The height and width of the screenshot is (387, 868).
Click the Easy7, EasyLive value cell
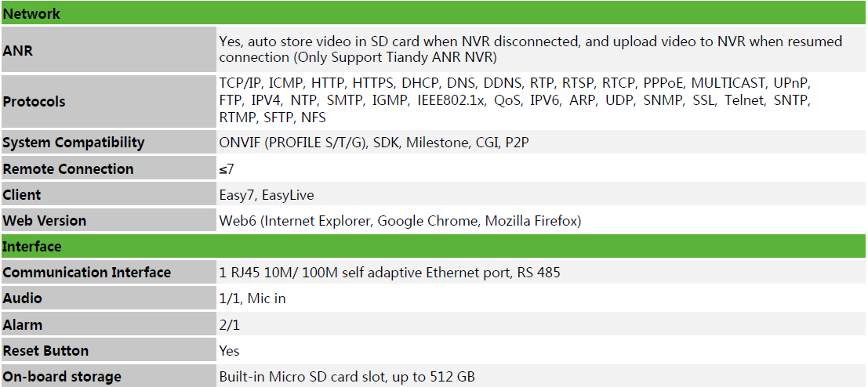pos(542,194)
